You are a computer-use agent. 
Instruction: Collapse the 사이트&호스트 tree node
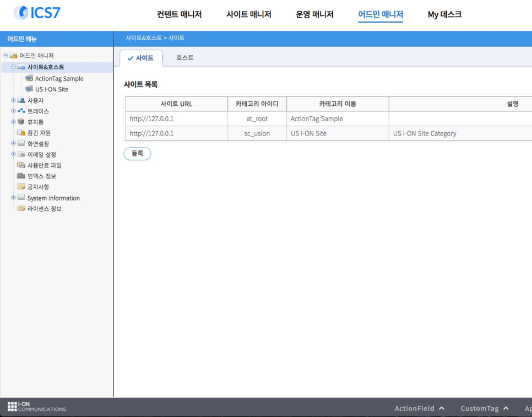(13, 67)
